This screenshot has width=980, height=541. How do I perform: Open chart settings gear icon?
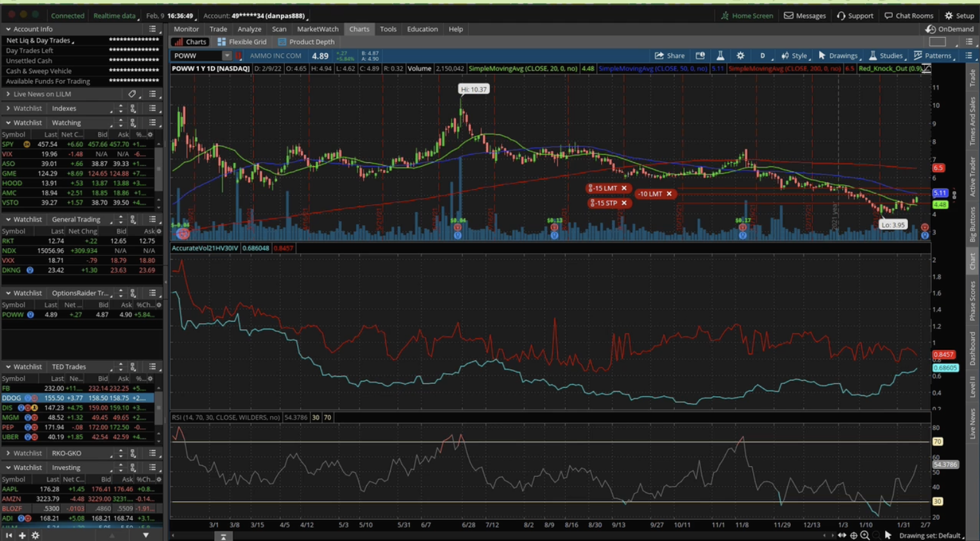point(740,56)
